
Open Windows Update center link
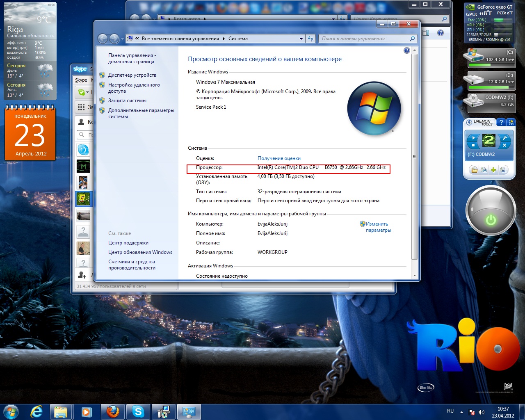(x=140, y=252)
